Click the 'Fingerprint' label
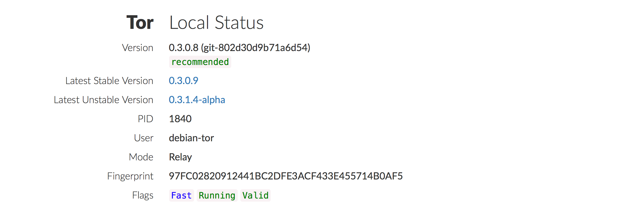644x214 pixels. coord(130,176)
